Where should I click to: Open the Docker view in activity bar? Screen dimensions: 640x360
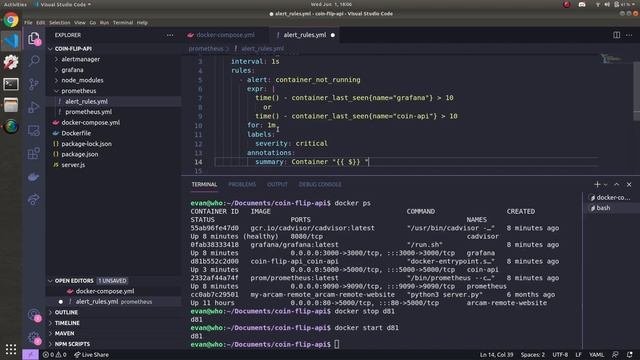(x=34, y=177)
